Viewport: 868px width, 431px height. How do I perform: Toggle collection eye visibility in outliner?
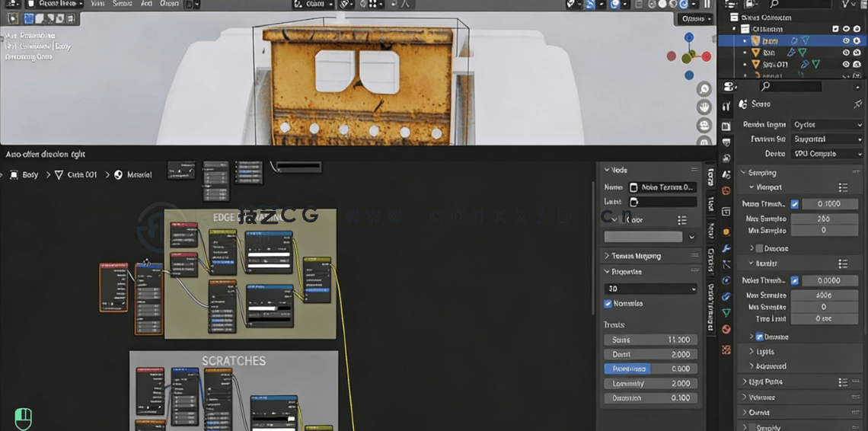[847, 29]
